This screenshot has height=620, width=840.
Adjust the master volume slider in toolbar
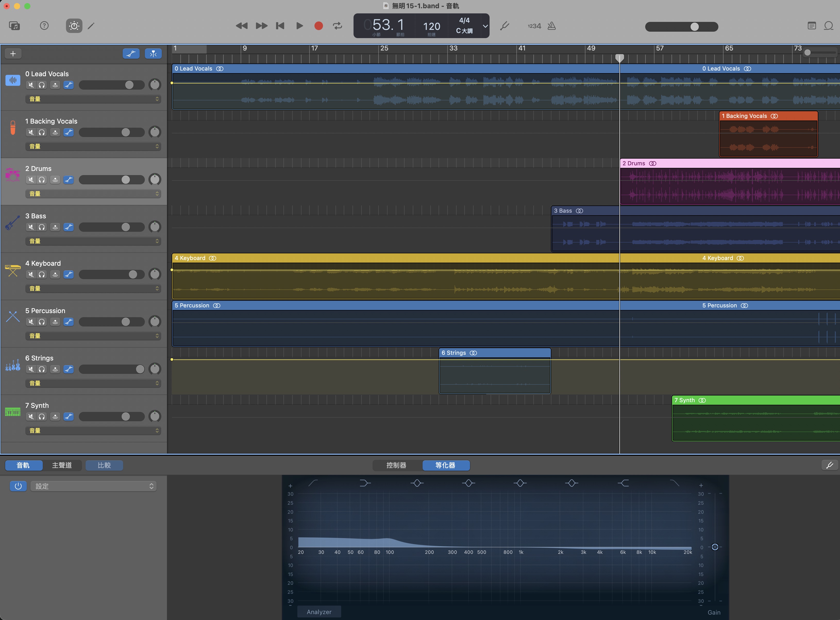tap(694, 27)
